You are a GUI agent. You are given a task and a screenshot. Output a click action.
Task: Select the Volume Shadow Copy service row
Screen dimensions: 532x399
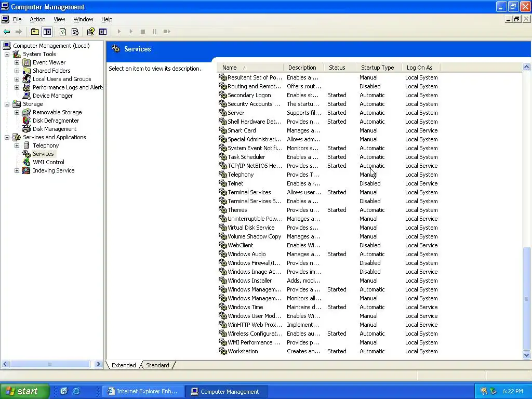[328, 236]
